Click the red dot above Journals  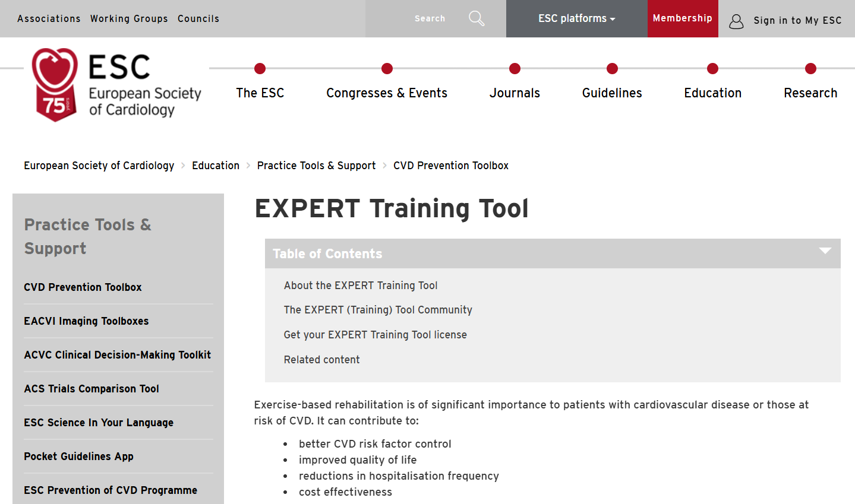coord(515,69)
